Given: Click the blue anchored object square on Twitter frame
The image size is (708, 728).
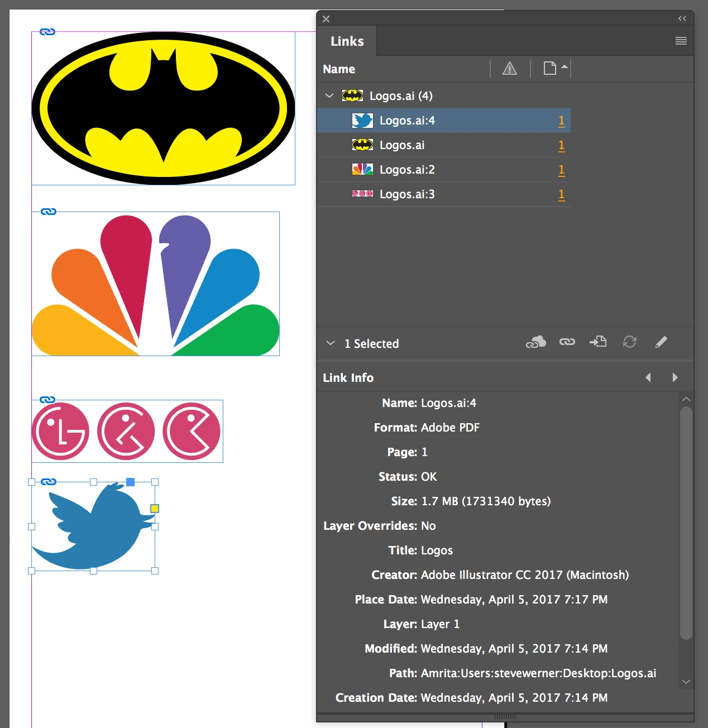Looking at the screenshot, I should click(130, 482).
